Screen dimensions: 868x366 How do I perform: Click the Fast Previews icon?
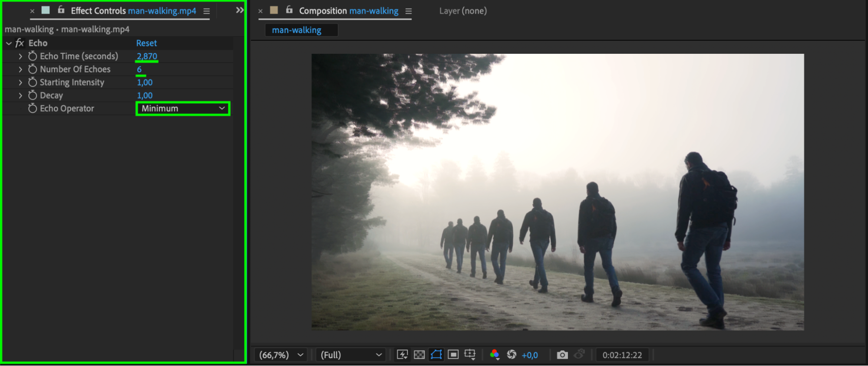tap(402, 355)
